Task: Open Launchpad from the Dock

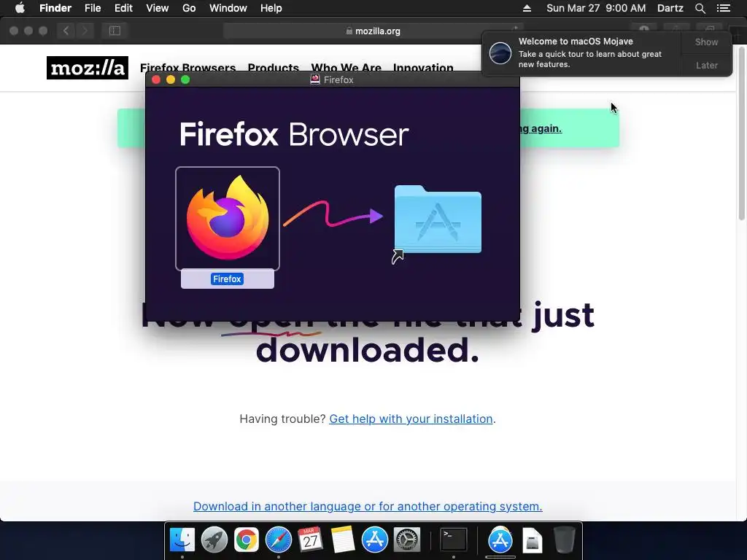Action: [214, 540]
